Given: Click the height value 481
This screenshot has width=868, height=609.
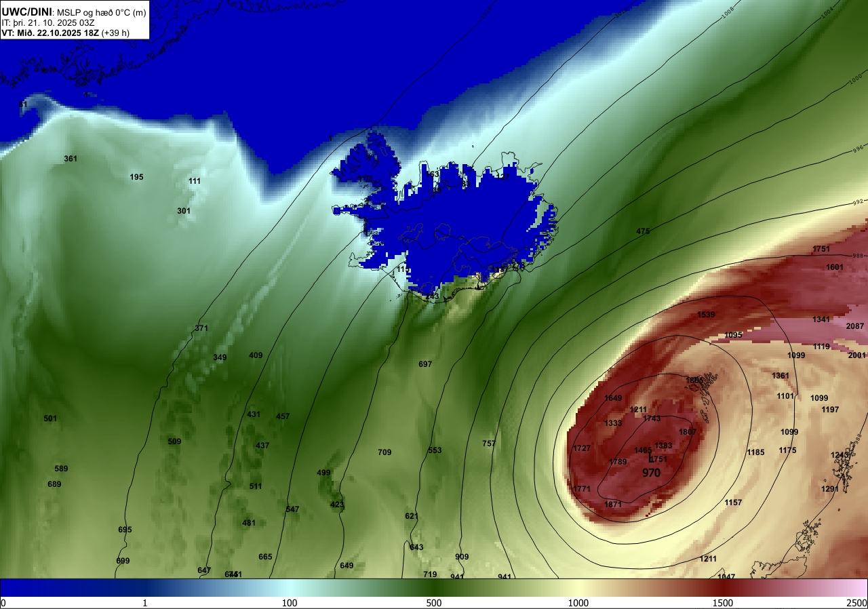Looking at the screenshot, I should (249, 523).
